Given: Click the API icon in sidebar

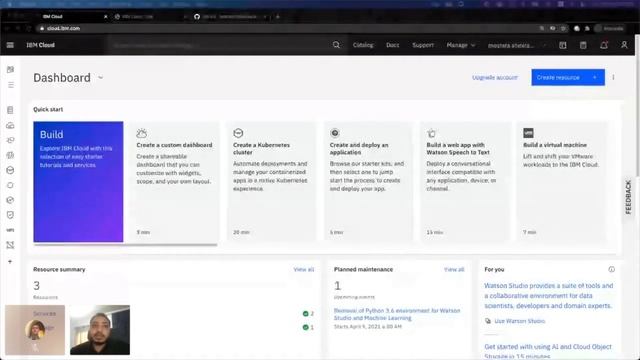Looking at the screenshot, I should [x=10, y=230].
